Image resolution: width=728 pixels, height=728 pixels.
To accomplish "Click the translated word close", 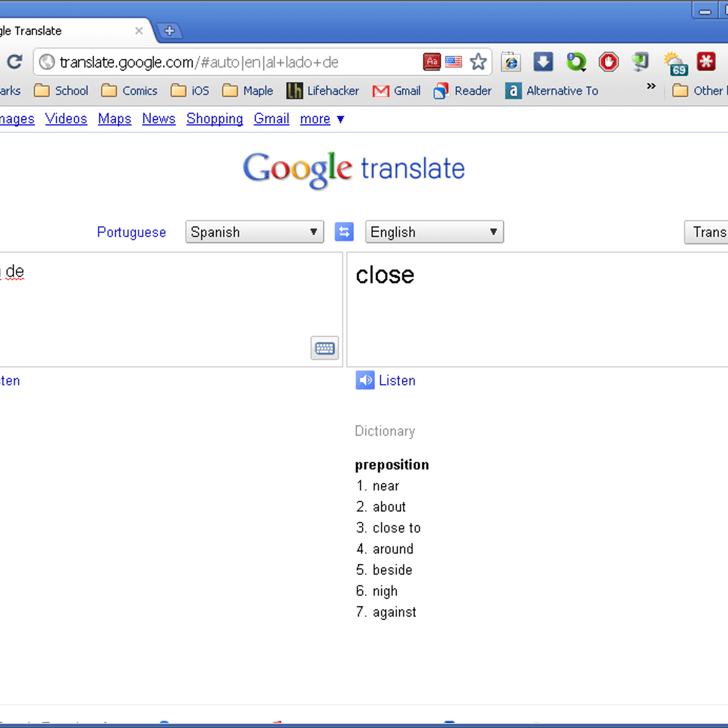I will pos(385,275).
